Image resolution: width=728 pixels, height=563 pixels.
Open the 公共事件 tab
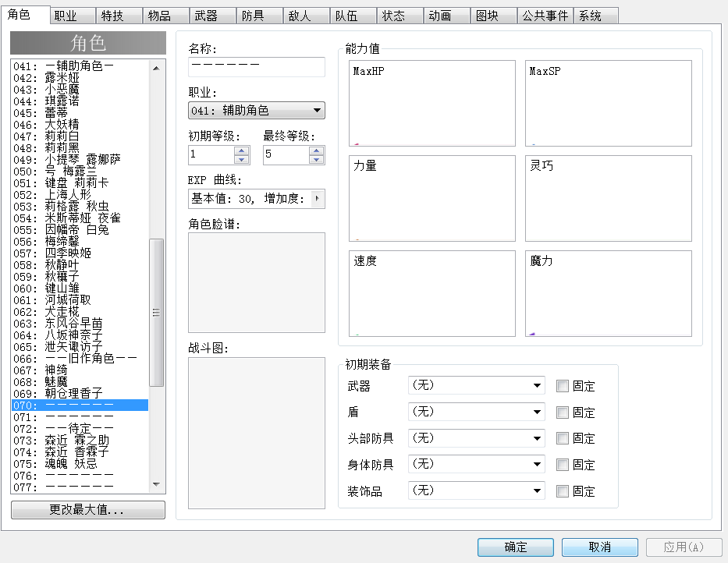tap(545, 16)
